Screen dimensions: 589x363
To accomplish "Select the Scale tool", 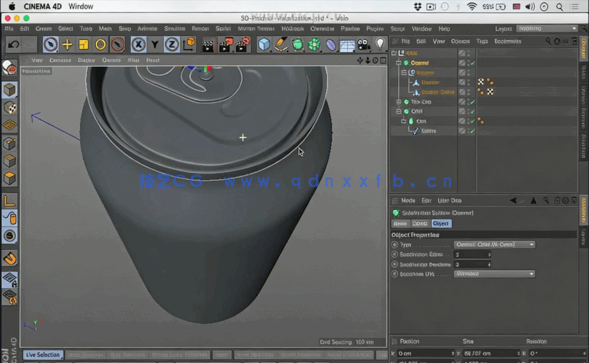I will [83, 44].
